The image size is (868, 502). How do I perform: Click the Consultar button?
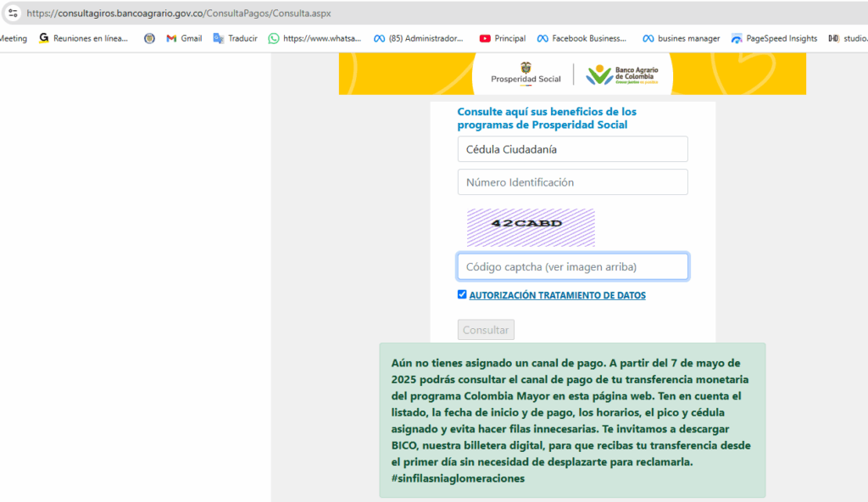tap(486, 330)
